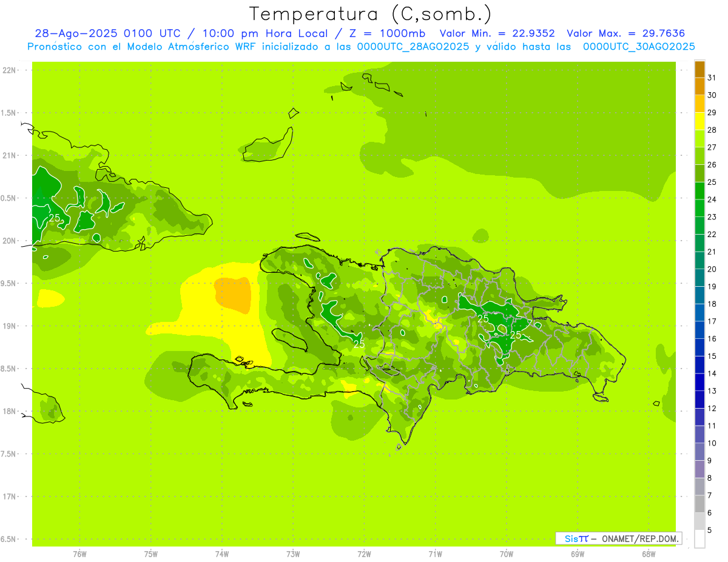Click legend value "20"
The height and width of the screenshot is (562, 728).
coord(712,269)
